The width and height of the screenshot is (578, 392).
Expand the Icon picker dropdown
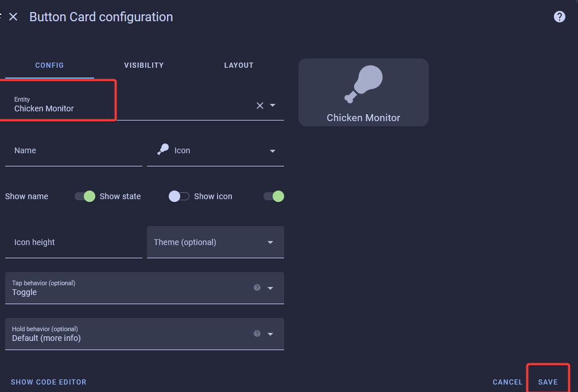coord(272,150)
